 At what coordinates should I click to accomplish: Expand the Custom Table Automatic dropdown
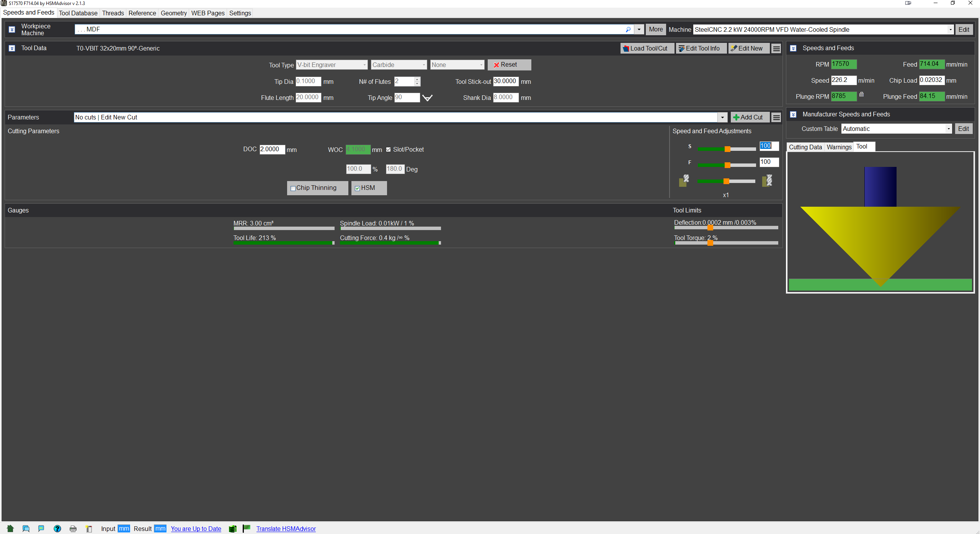coord(949,129)
